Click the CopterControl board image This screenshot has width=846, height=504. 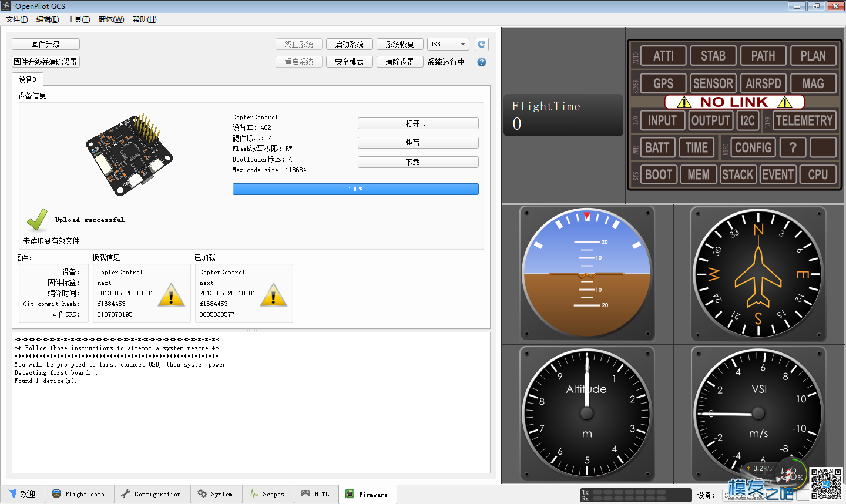[x=129, y=154]
